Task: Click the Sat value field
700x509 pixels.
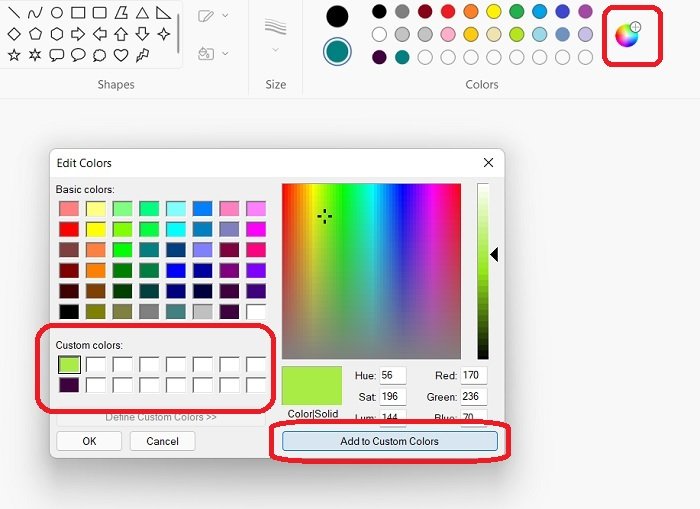Action: tap(393, 396)
